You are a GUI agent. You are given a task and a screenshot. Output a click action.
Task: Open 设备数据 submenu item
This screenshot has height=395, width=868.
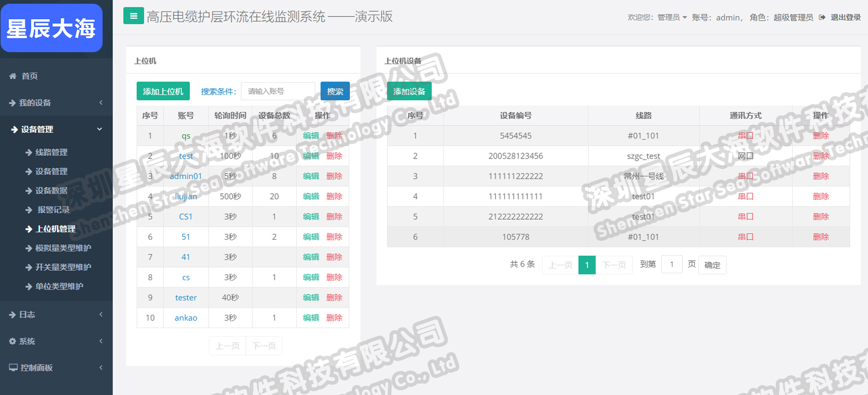(x=52, y=190)
